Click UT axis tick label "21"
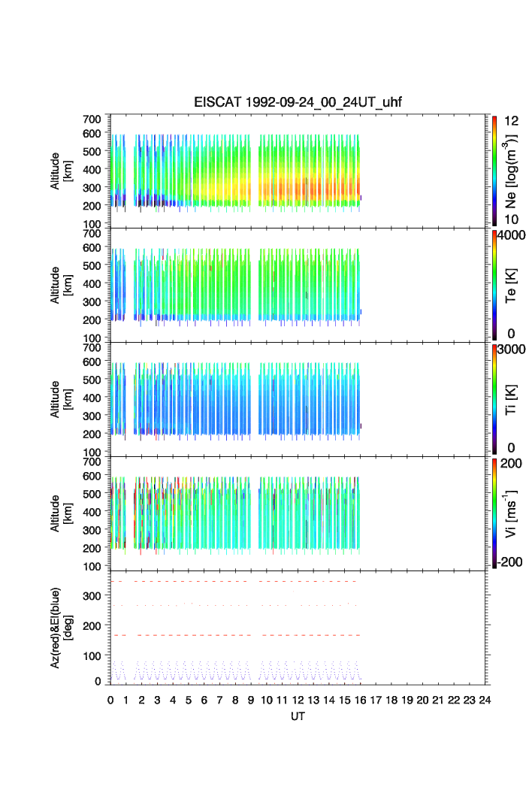This screenshot has width=532, height=799. point(438,700)
